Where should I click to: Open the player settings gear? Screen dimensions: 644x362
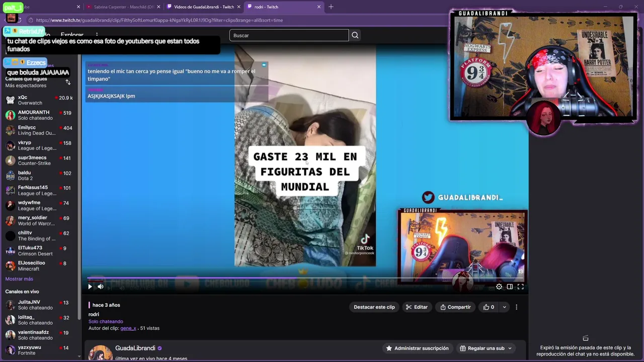[x=499, y=287]
